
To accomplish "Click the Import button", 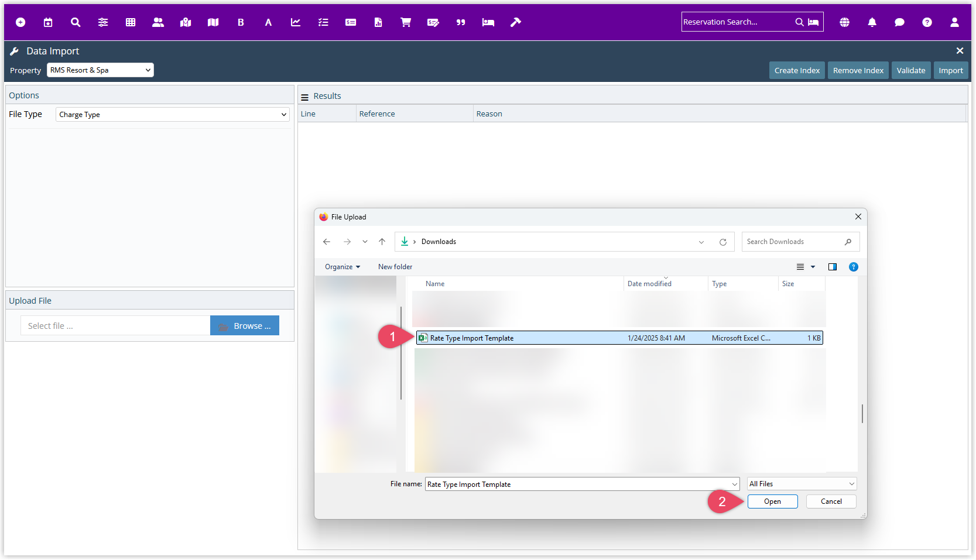I will [950, 70].
